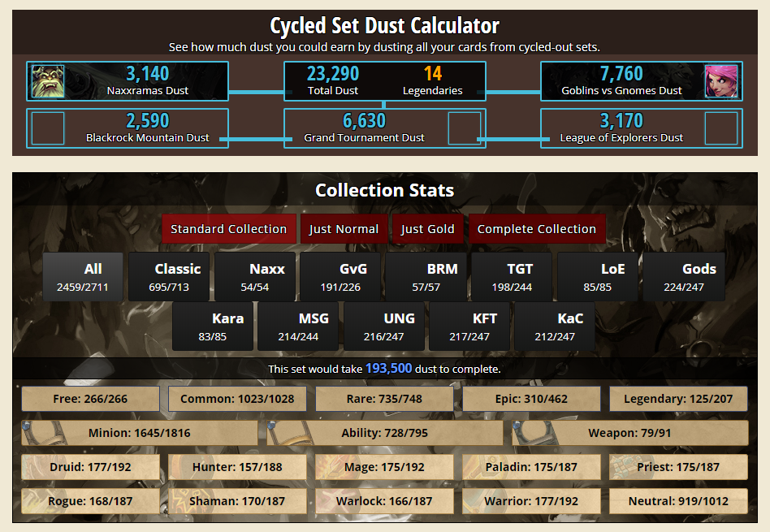The width and height of the screenshot is (770, 532).
Task: Open the TGT set tab
Action: tap(512, 277)
